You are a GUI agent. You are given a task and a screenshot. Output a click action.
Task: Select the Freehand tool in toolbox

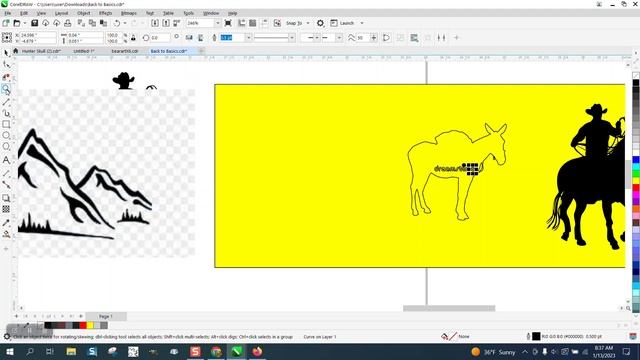point(6,102)
